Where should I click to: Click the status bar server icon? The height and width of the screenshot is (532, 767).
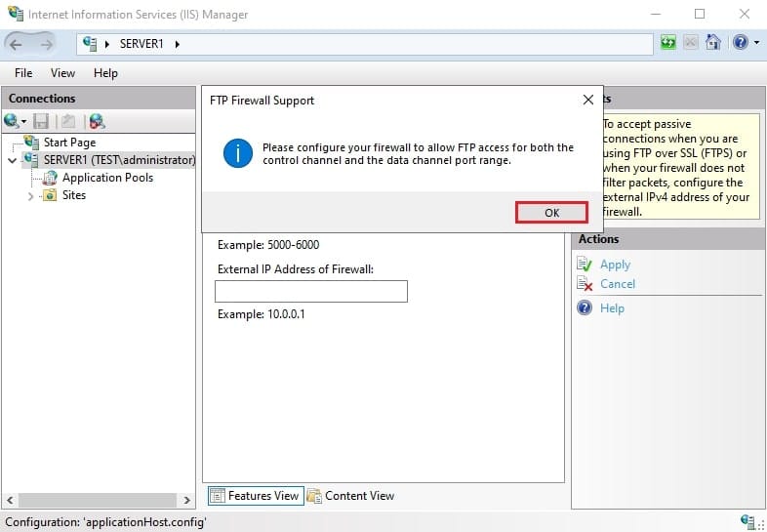pyautogui.click(x=747, y=520)
